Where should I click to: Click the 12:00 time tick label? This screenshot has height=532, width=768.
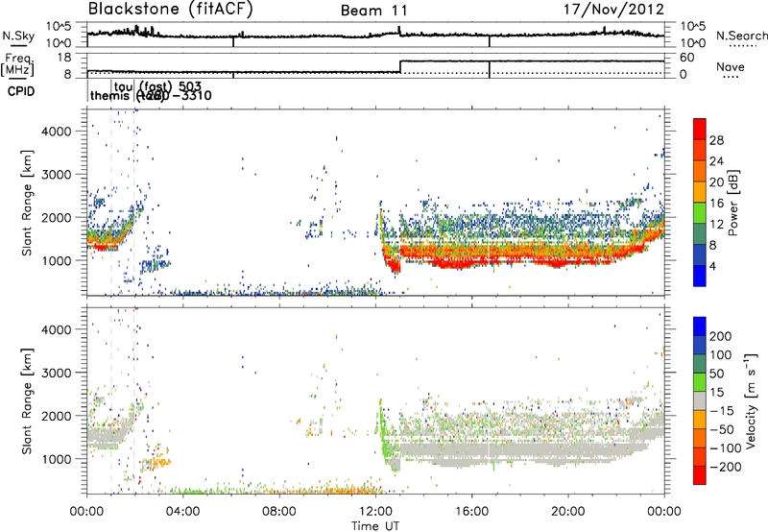[x=375, y=512]
